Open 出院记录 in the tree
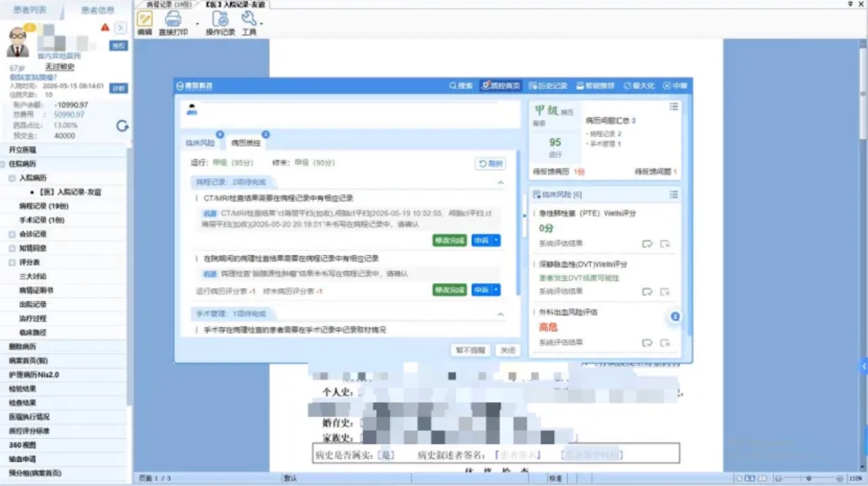 (x=33, y=304)
